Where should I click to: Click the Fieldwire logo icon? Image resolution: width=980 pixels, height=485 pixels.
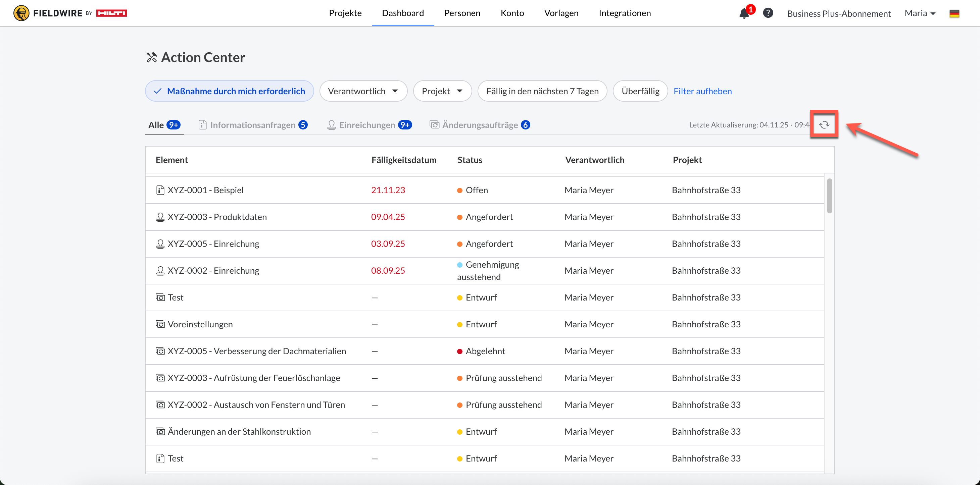pyautogui.click(x=21, y=13)
